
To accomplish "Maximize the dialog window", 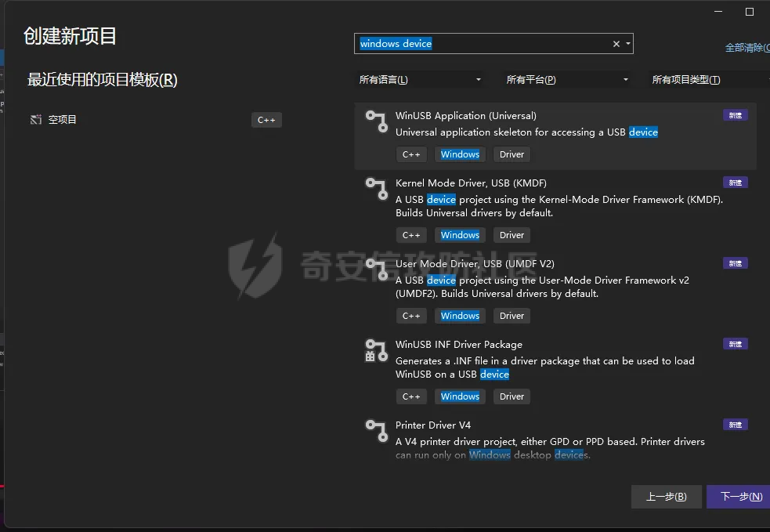I will pyautogui.click(x=749, y=12).
